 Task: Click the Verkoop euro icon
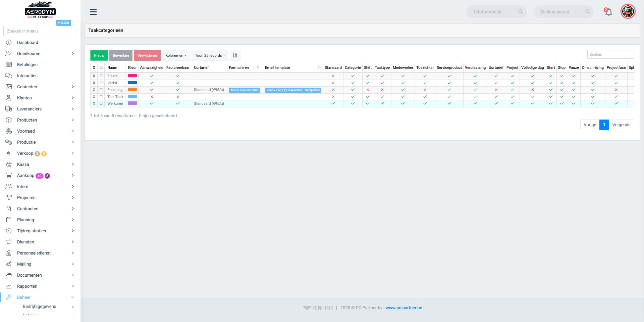click(x=9, y=153)
